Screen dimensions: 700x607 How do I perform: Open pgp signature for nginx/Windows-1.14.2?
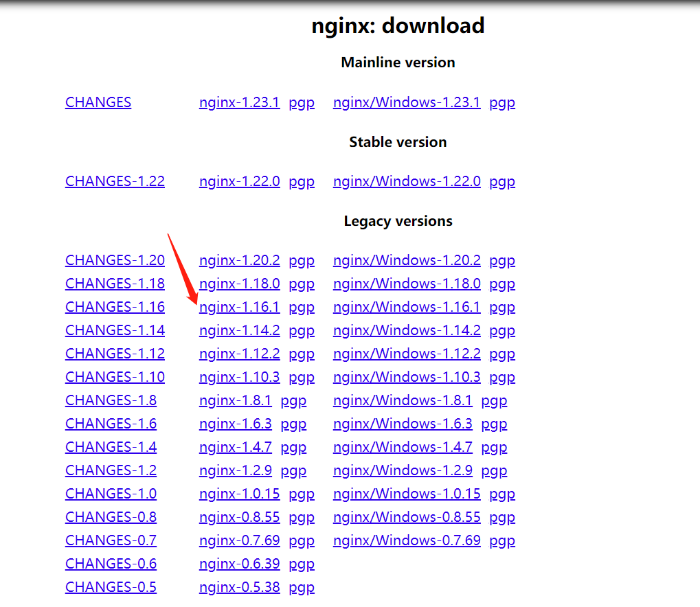[x=502, y=331]
